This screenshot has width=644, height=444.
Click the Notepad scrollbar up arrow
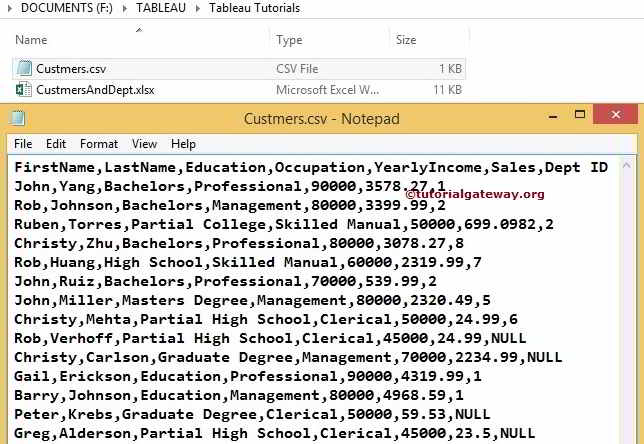tap(626, 165)
